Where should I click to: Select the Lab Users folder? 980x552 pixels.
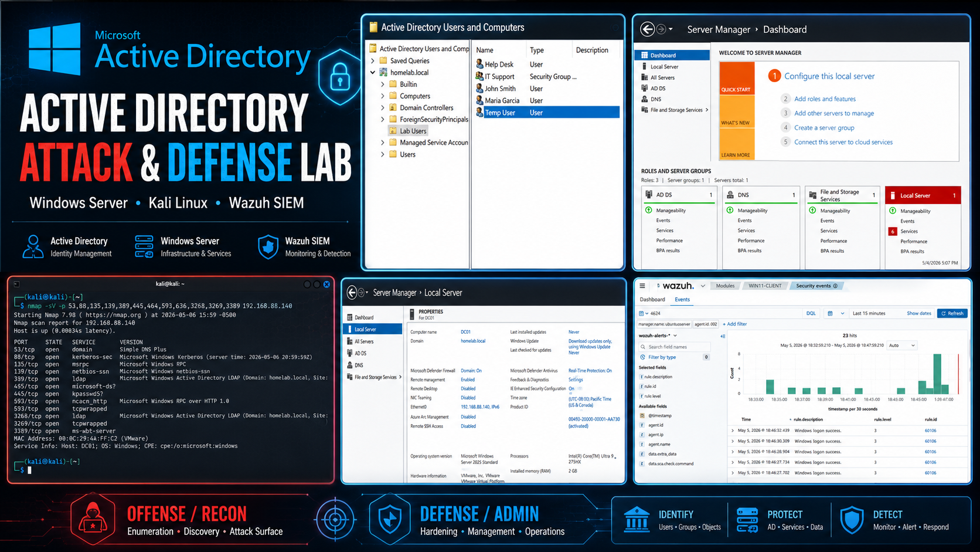click(408, 131)
